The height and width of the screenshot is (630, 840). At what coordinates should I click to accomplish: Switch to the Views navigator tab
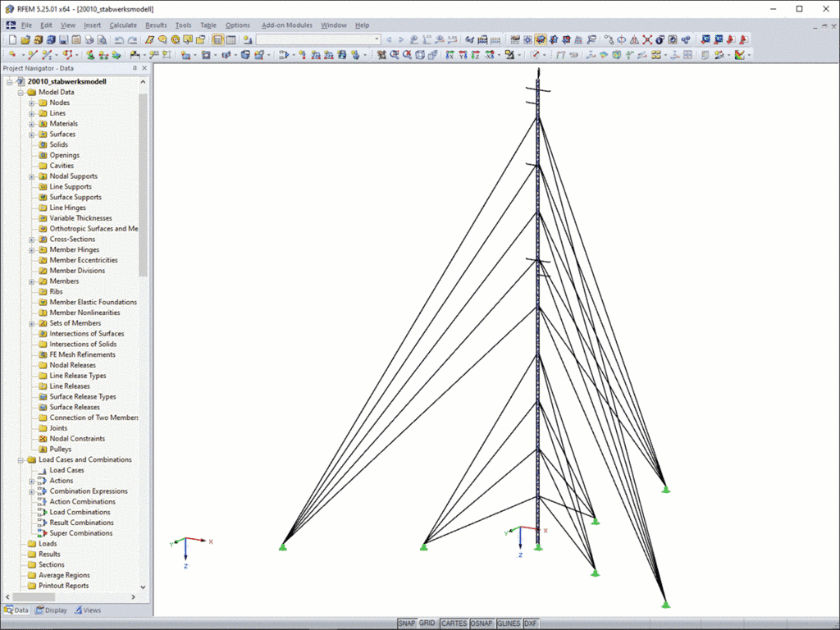[x=87, y=610]
